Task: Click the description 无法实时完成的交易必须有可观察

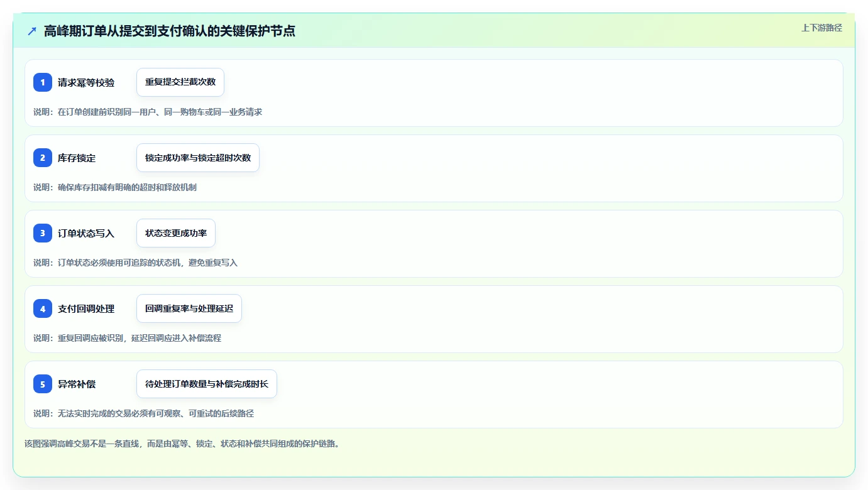Action: click(x=143, y=413)
